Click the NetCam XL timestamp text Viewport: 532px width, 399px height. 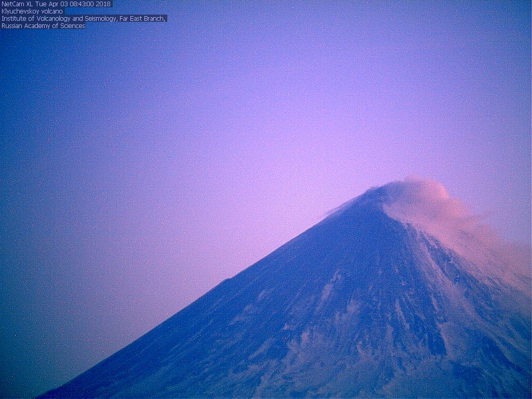(x=56, y=4)
